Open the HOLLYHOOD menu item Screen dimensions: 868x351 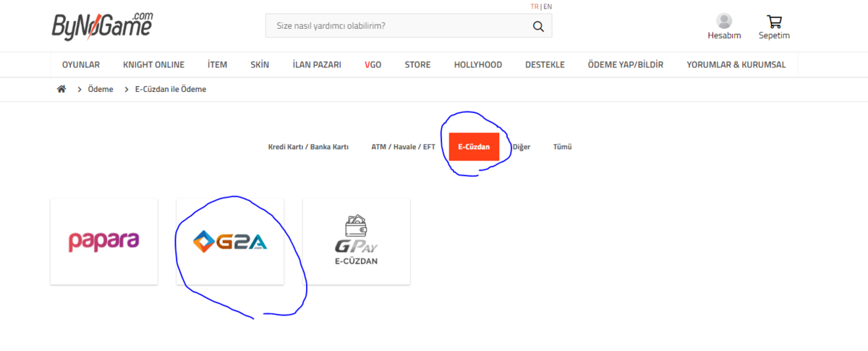(x=478, y=64)
